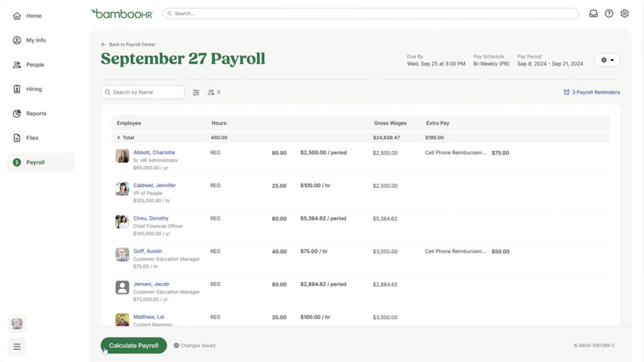Click the BambooHR logo
The width and height of the screenshot is (644, 362).
pos(122,13)
